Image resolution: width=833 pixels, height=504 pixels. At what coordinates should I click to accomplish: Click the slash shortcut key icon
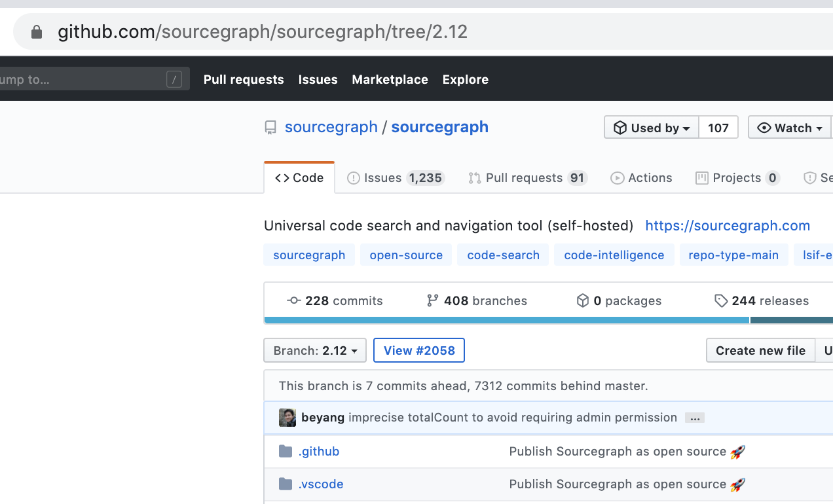[174, 80]
